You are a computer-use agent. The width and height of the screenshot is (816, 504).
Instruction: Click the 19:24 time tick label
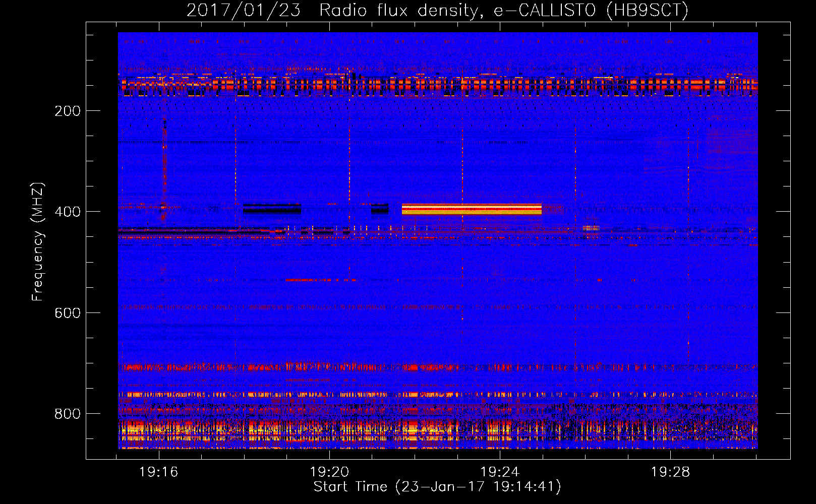[500, 472]
